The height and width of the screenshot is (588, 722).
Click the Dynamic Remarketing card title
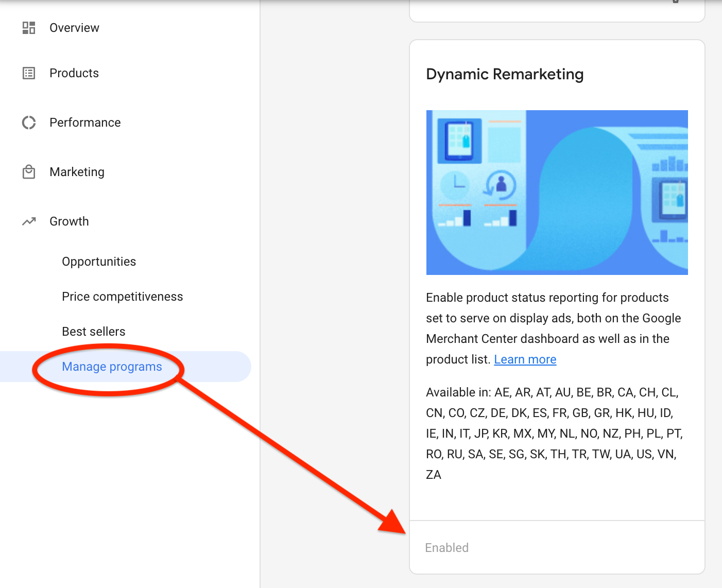coord(505,74)
